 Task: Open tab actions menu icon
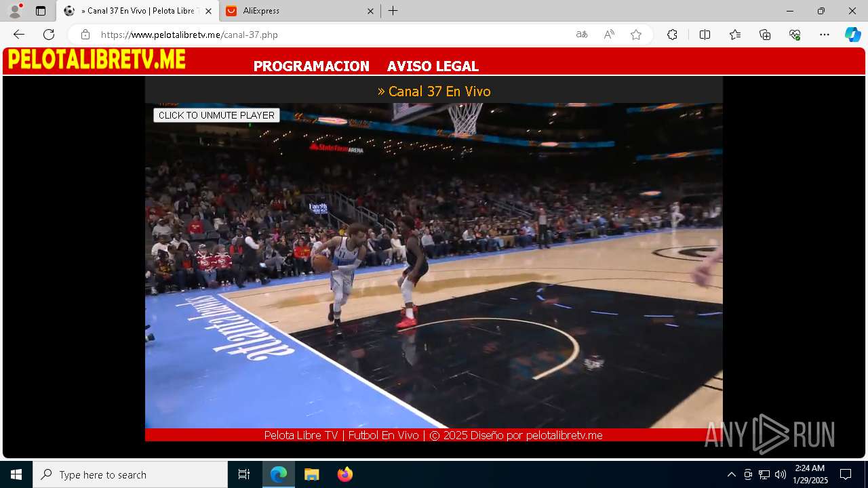[x=41, y=11]
